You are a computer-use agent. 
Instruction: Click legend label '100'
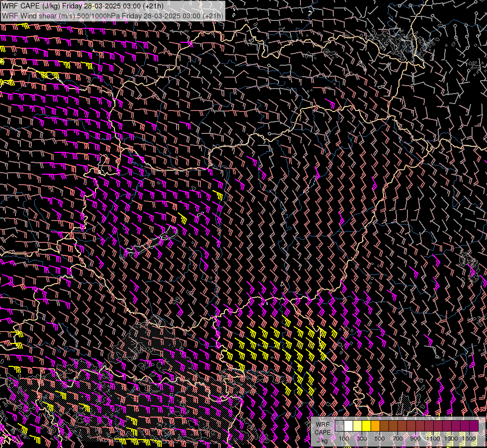coord(344,439)
